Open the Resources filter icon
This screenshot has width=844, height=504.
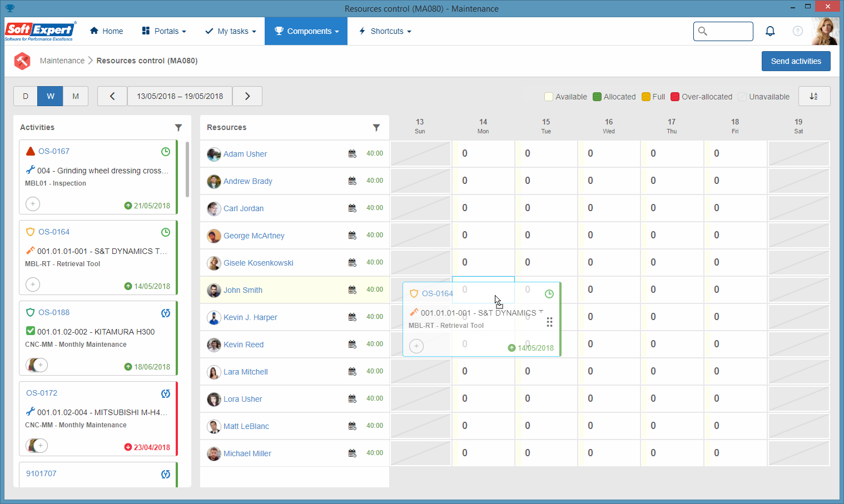pos(376,127)
